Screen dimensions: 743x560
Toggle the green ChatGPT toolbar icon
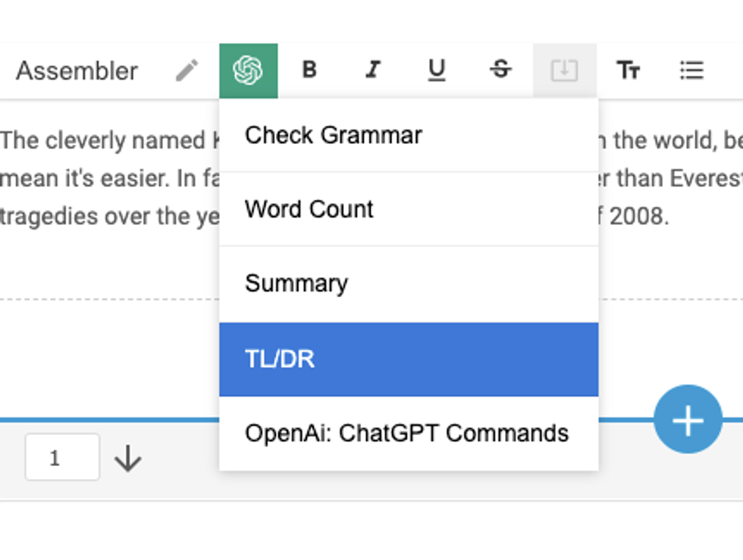249,70
